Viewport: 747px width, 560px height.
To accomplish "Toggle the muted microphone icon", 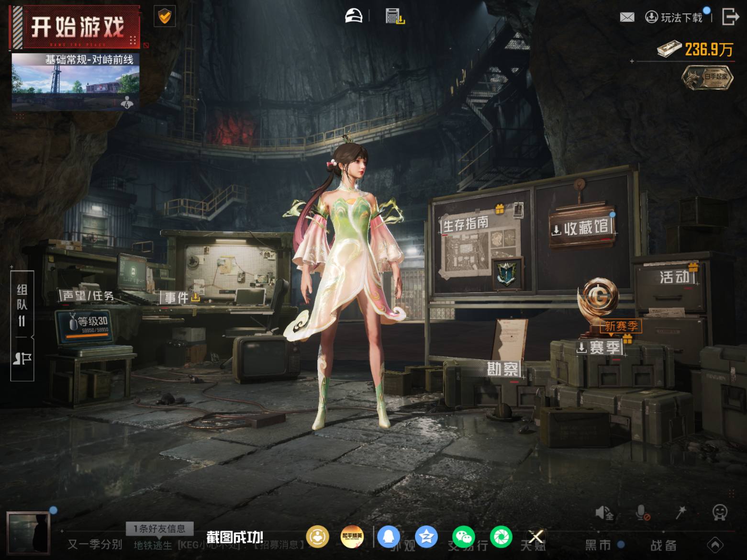I will [x=643, y=513].
